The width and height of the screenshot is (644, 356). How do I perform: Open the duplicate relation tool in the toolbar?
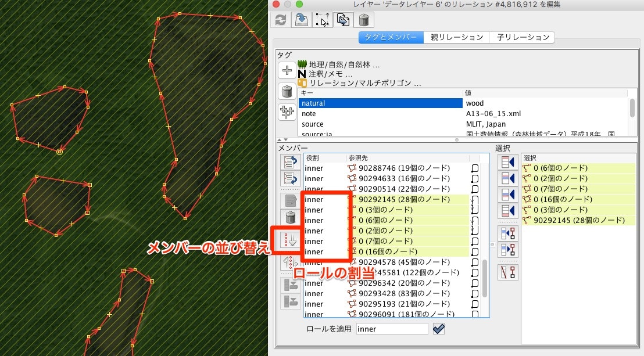(x=342, y=19)
